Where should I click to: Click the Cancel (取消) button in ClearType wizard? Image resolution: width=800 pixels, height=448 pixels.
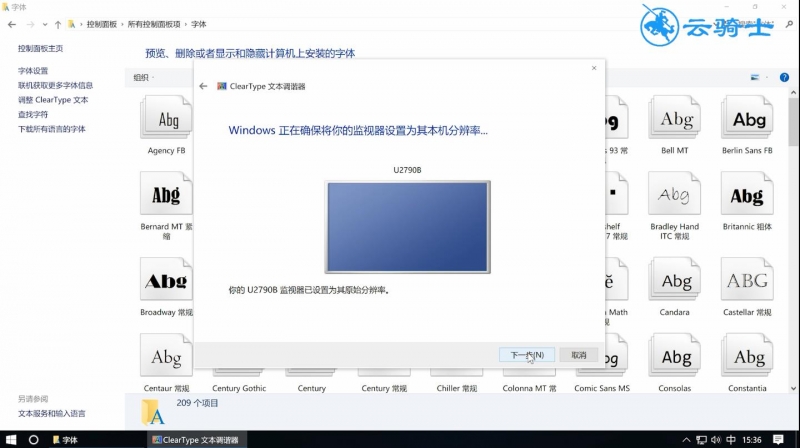(579, 355)
